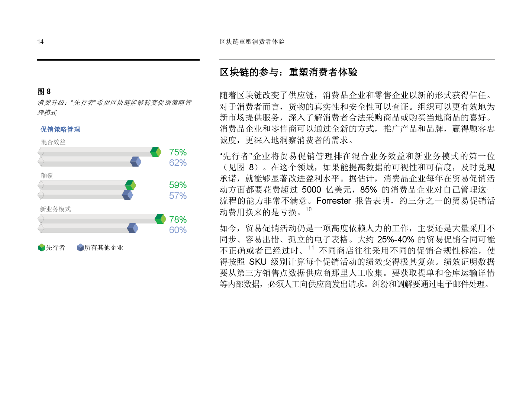Screen dimensions: 532x399
Task: Click the 混合效益 category label
Action: [53, 142]
